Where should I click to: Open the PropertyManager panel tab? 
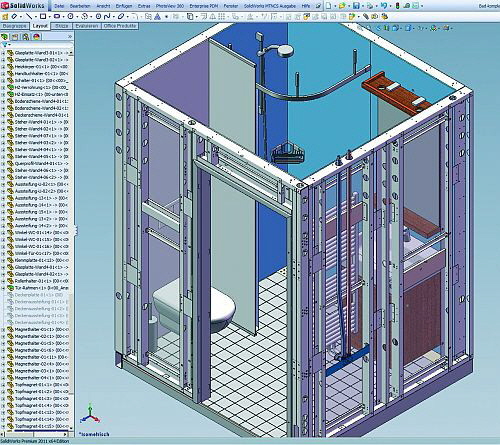[15, 37]
